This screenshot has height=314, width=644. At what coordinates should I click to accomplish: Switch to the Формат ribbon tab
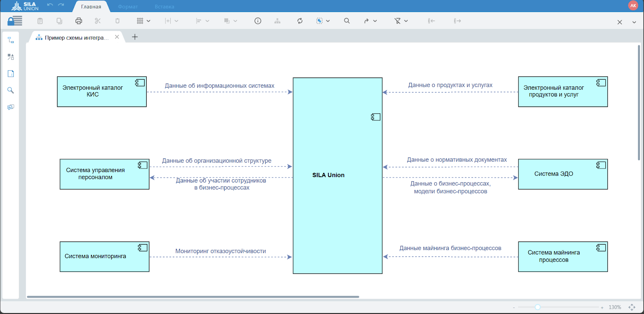(128, 7)
